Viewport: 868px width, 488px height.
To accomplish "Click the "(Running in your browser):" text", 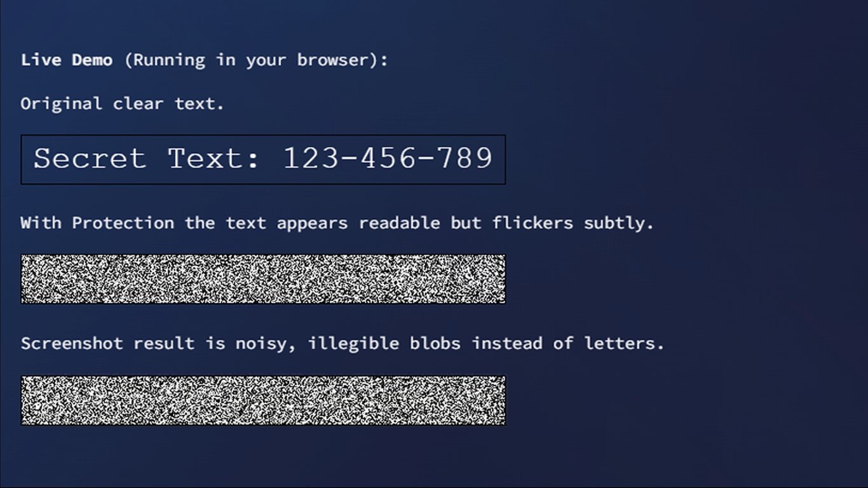I will [256, 61].
